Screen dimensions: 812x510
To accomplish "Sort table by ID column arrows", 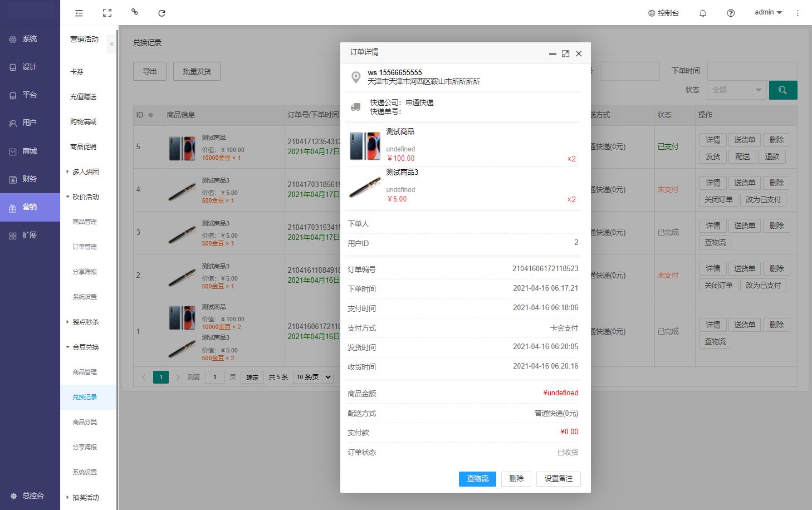I will pos(150,115).
